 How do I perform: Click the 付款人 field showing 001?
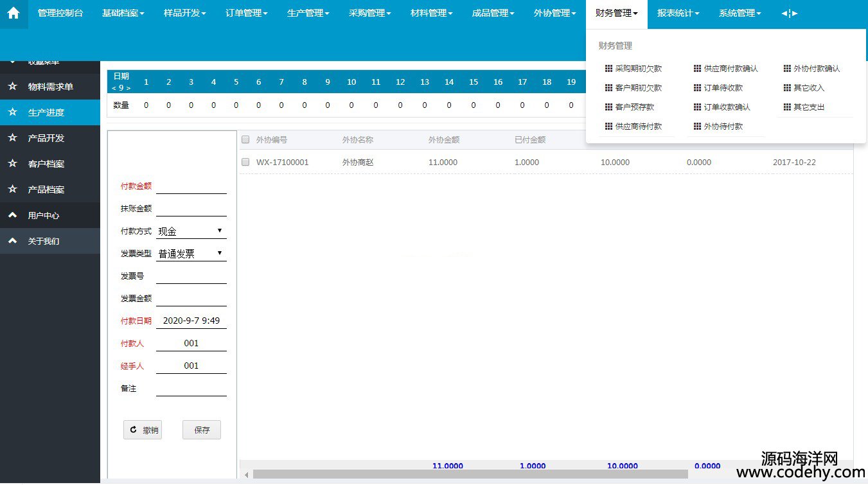click(191, 344)
